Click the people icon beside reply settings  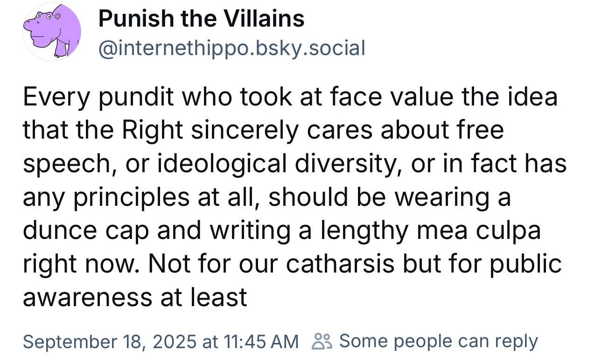(322, 342)
